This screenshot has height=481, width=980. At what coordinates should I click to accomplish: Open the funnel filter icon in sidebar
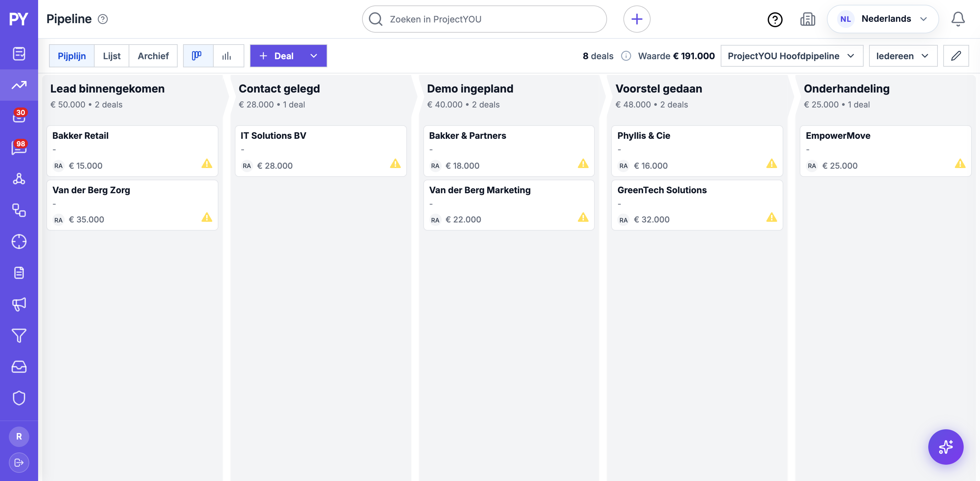[19, 335]
